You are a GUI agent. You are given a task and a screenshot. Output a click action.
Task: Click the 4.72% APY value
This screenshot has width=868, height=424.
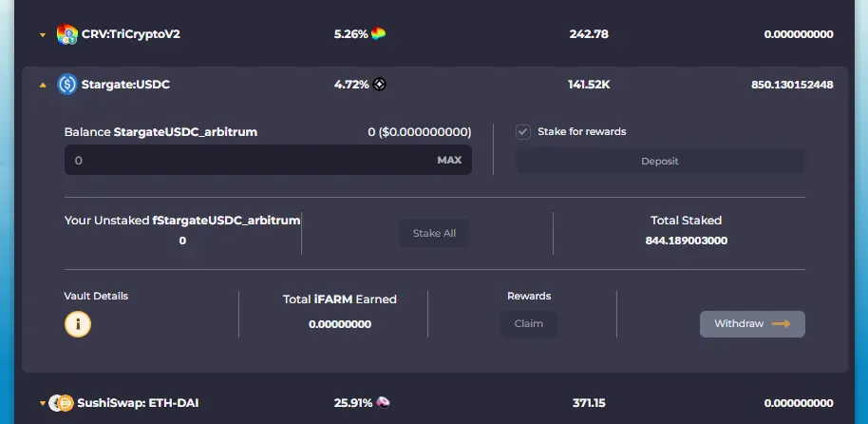351,85
